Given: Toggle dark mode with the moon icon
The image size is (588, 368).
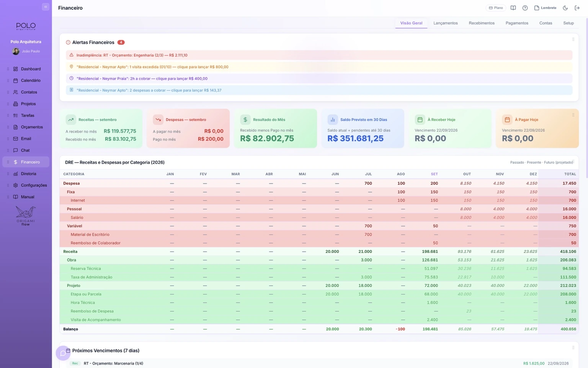Looking at the screenshot, I should coord(565,8).
